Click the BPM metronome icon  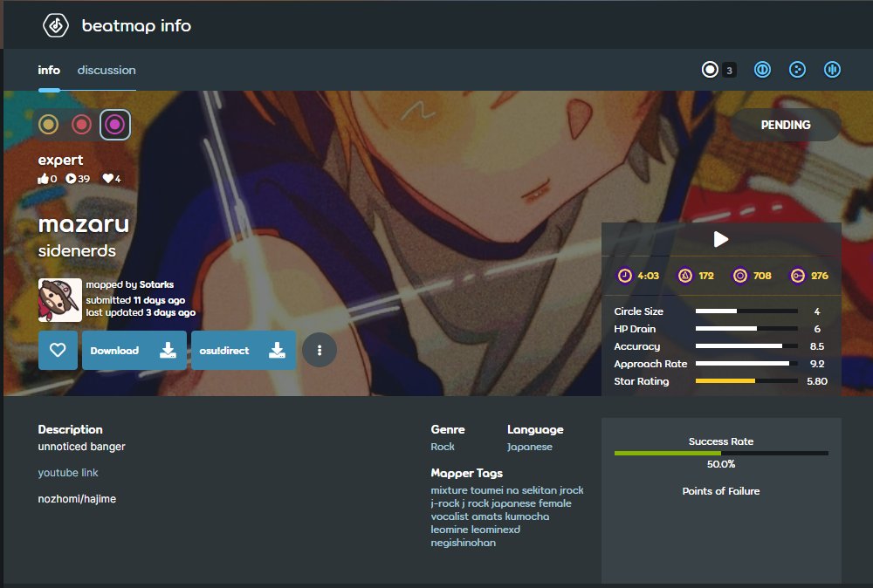pos(684,276)
